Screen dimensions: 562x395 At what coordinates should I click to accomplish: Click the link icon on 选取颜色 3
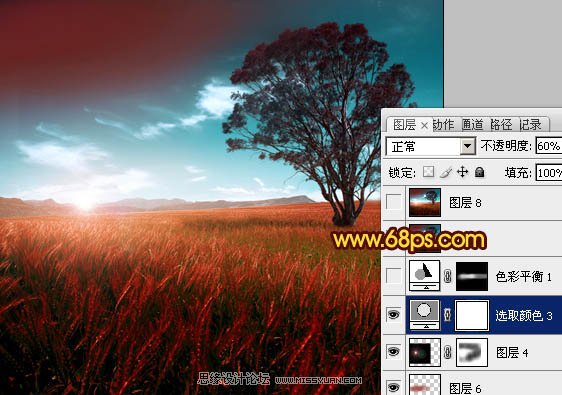pos(448,315)
